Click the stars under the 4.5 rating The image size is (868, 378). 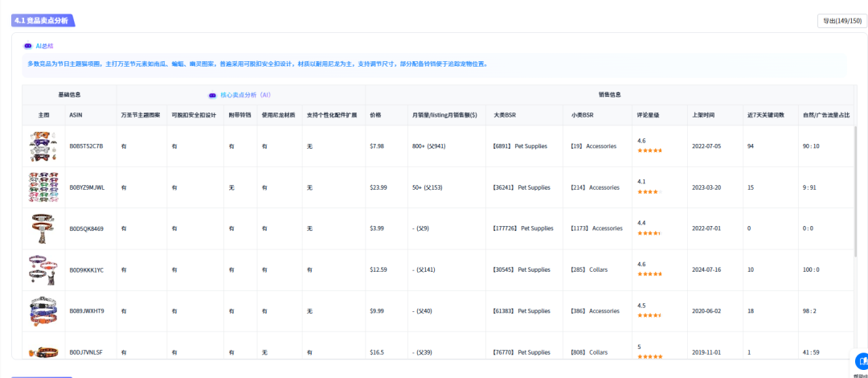(x=649, y=315)
